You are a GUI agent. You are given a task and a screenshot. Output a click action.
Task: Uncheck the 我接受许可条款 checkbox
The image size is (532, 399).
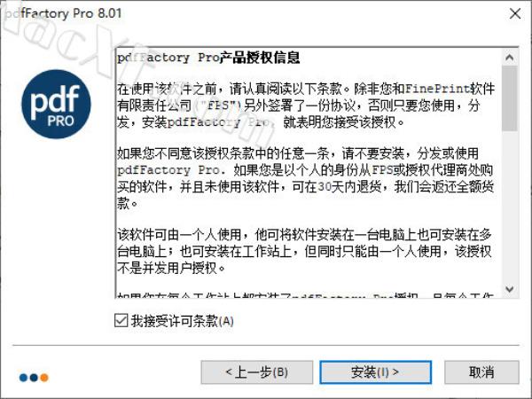pos(121,320)
